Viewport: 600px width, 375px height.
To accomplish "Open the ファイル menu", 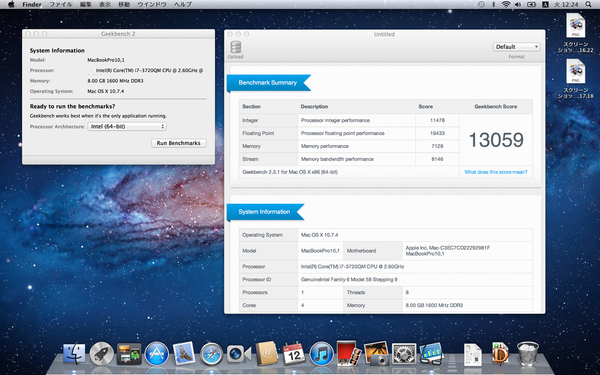I will (61, 4).
